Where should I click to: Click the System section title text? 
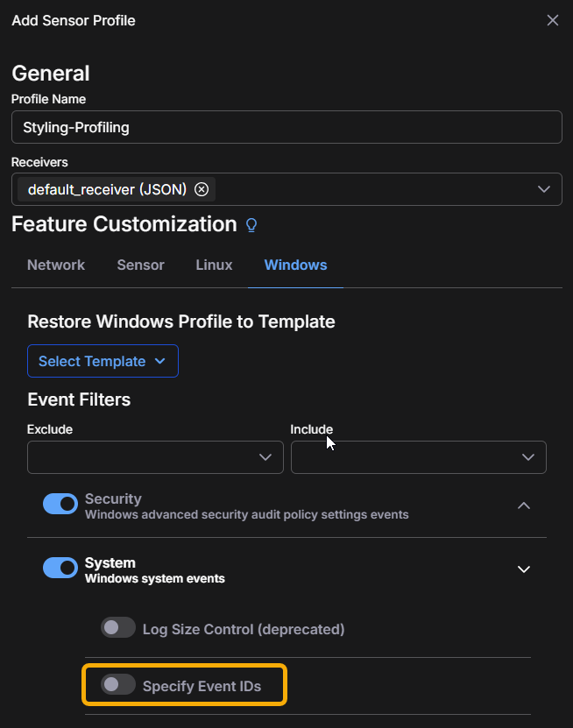coord(110,562)
